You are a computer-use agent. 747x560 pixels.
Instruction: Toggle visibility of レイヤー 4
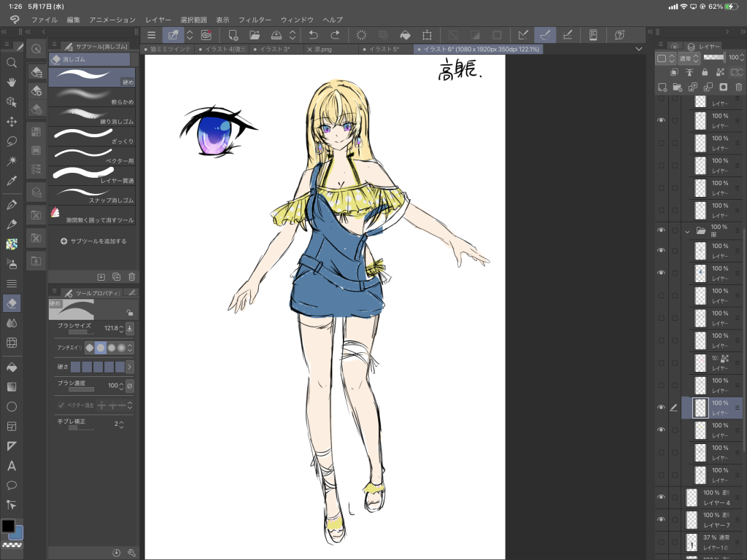point(662,497)
